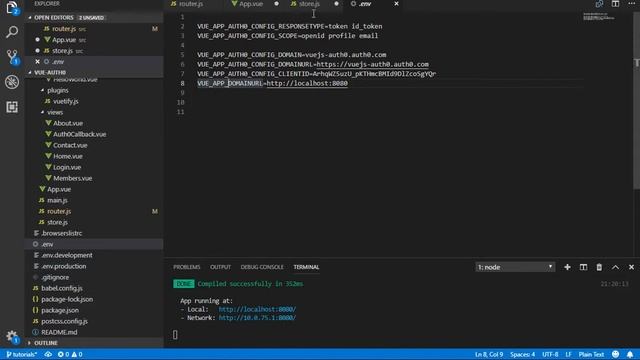Viewport: 640px width, 360px height.
Task: Open localhost:8080 link in terminal
Action: pos(257,309)
